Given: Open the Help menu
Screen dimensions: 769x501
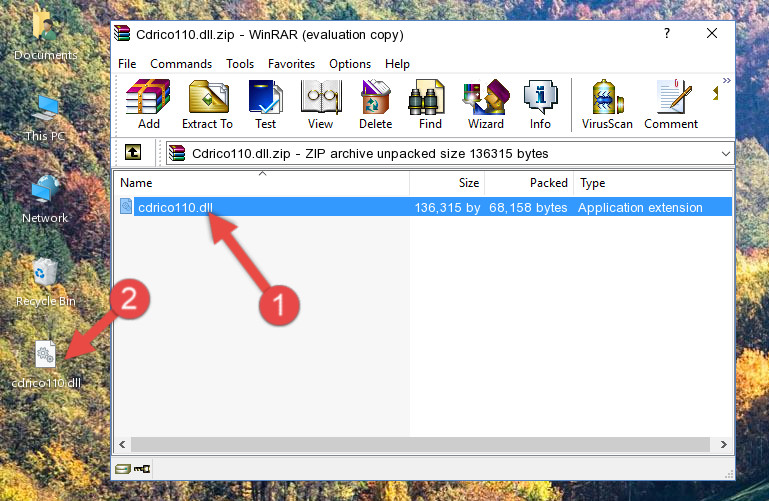Looking at the screenshot, I should 397,64.
